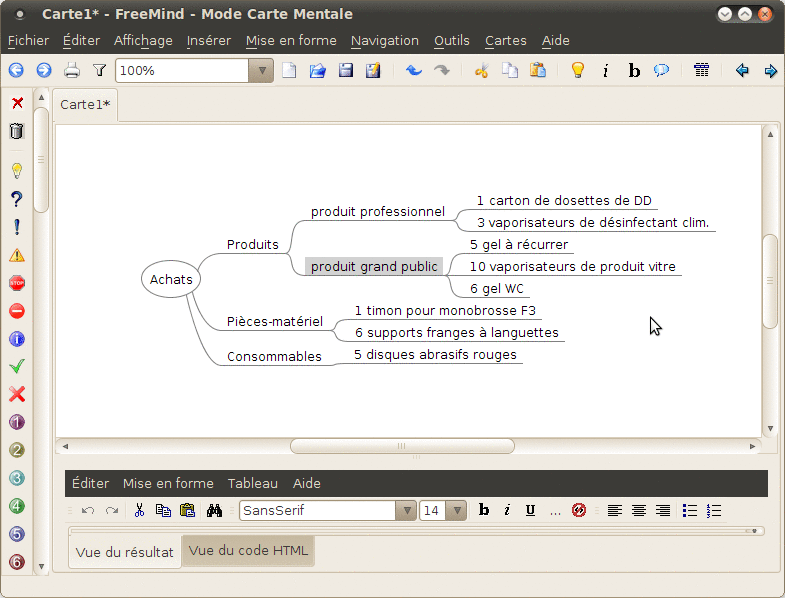Add blue info icon to node
This screenshot has height=598, width=785.
(17, 339)
